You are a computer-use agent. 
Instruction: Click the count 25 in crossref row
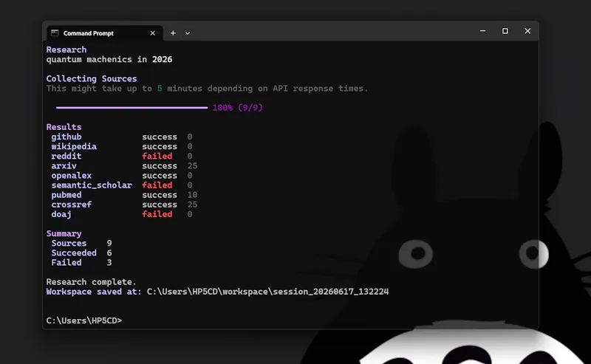(x=192, y=205)
